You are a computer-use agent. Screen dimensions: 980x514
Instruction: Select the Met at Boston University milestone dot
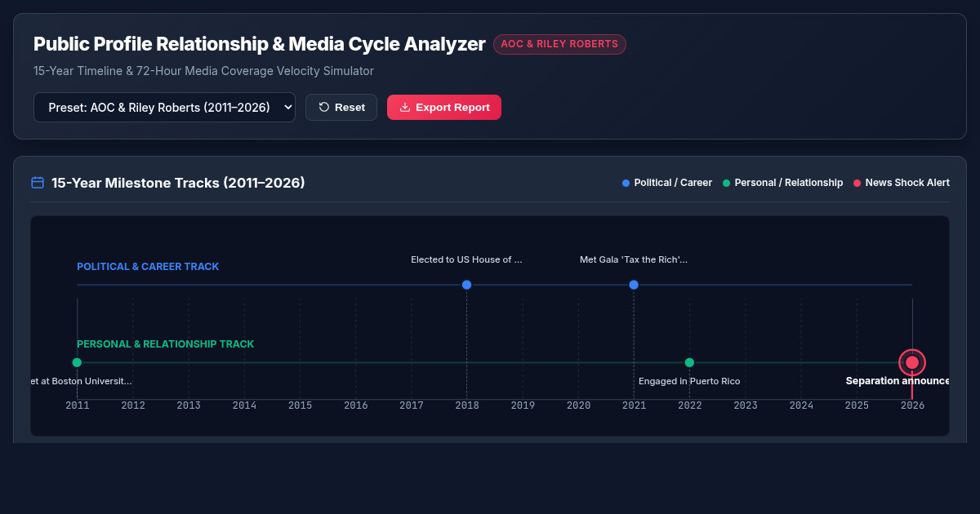77,362
